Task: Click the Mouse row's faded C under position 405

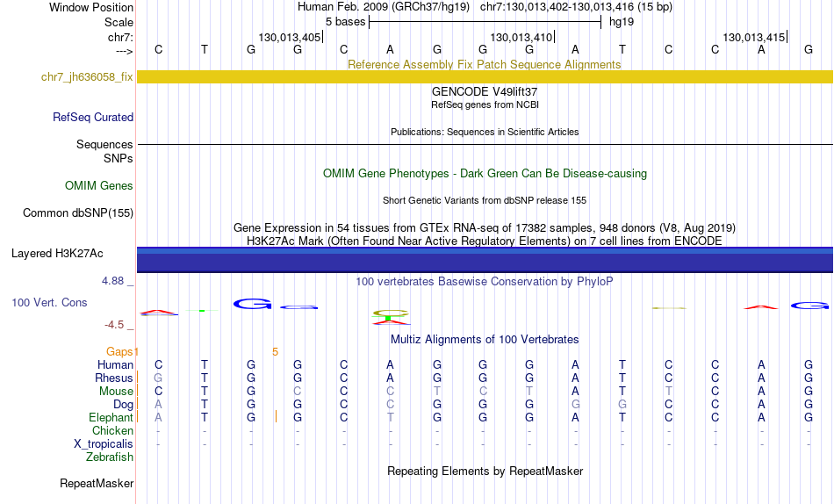Action: [298, 392]
